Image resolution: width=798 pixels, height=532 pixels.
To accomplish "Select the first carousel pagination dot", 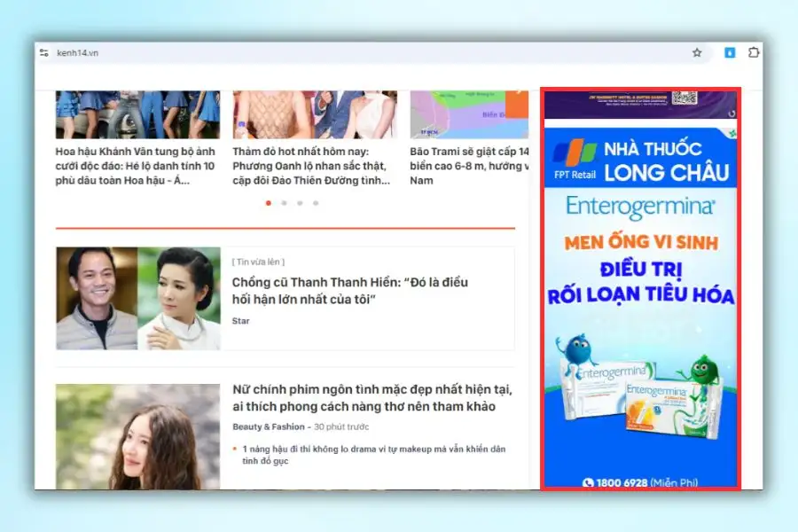I will pos(269,203).
